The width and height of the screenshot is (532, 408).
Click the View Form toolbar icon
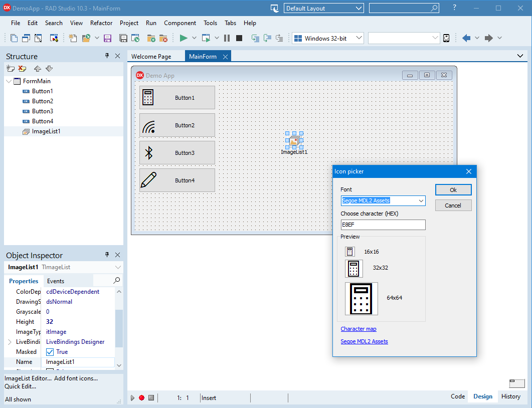(26, 38)
